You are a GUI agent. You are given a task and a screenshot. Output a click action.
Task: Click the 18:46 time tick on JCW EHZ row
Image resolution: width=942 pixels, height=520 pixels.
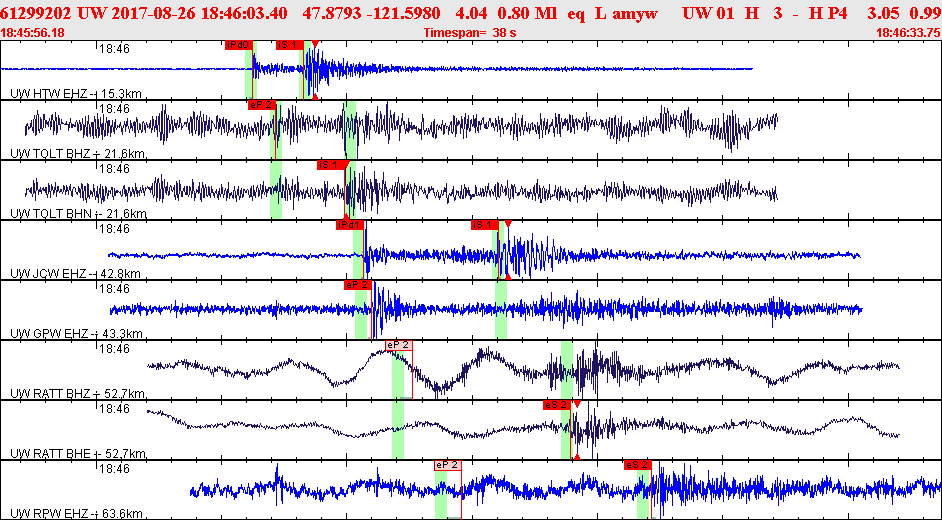(114, 229)
